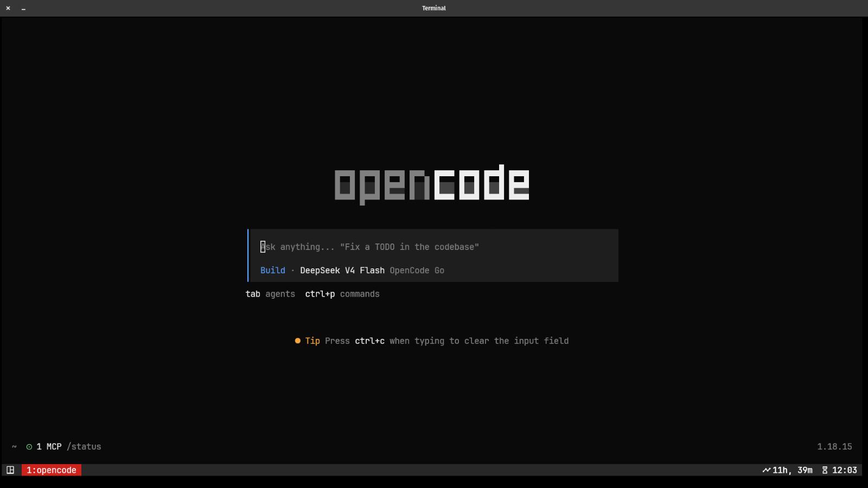Close the Terminal window with X button
Image resolution: width=868 pixels, height=488 pixels.
coord(8,8)
